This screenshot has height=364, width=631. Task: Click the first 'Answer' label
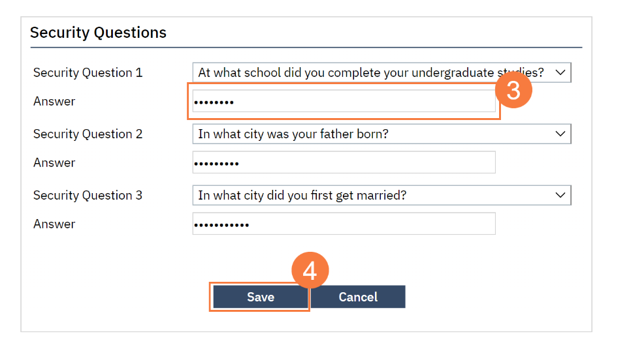tap(54, 102)
